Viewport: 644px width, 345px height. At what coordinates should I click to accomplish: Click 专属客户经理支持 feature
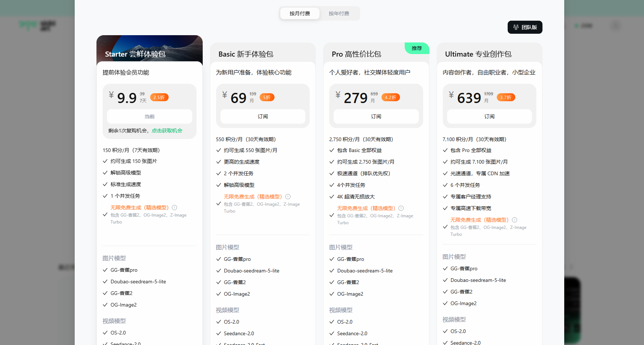pyautogui.click(x=471, y=197)
